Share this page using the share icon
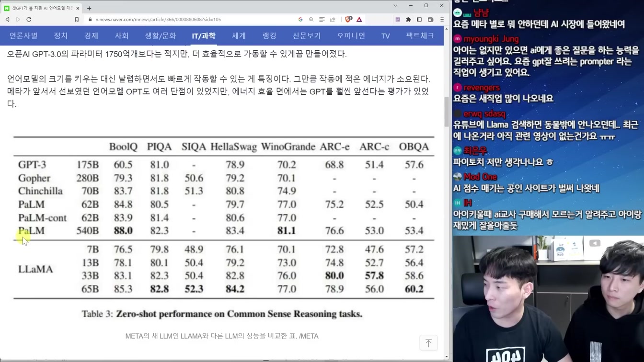This screenshot has height=362, width=644. click(x=333, y=20)
